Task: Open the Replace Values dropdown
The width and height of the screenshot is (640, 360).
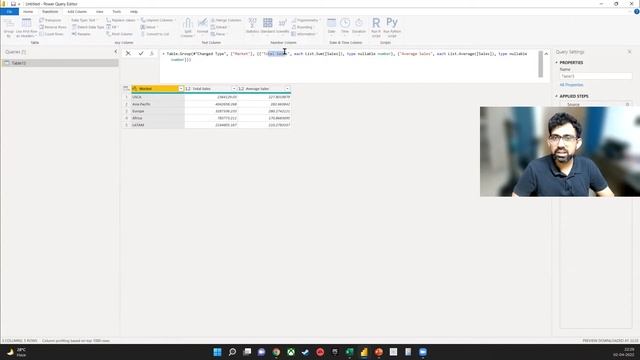Action: (x=121, y=20)
